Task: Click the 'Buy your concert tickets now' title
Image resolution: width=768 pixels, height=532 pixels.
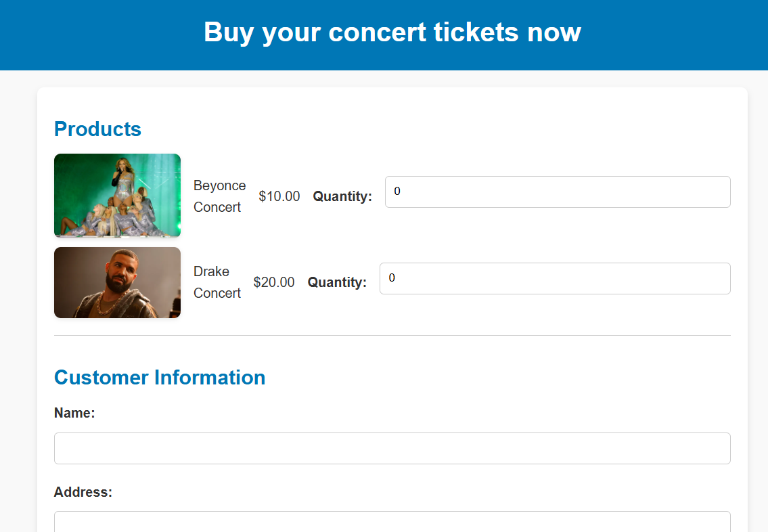Action: click(392, 32)
